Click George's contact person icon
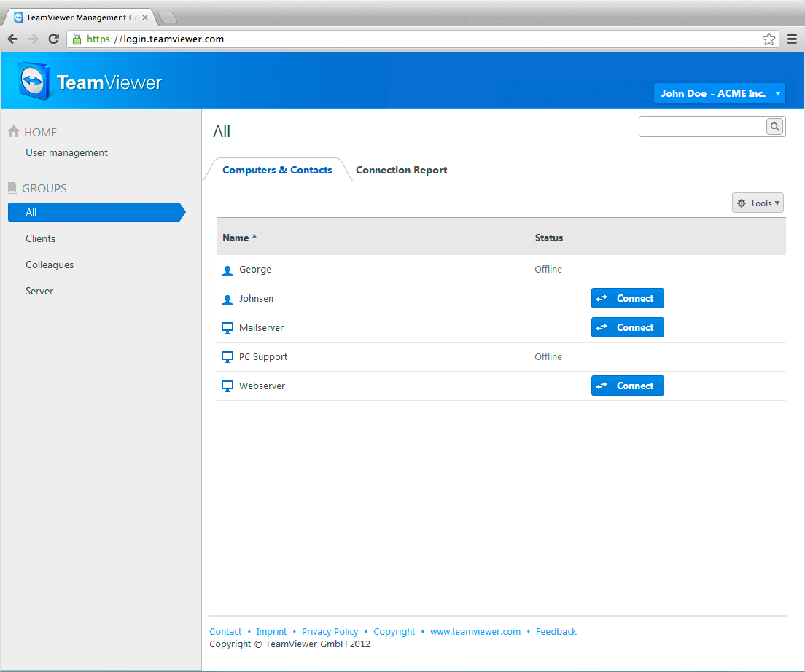The width and height of the screenshot is (805, 672). pyautogui.click(x=227, y=270)
